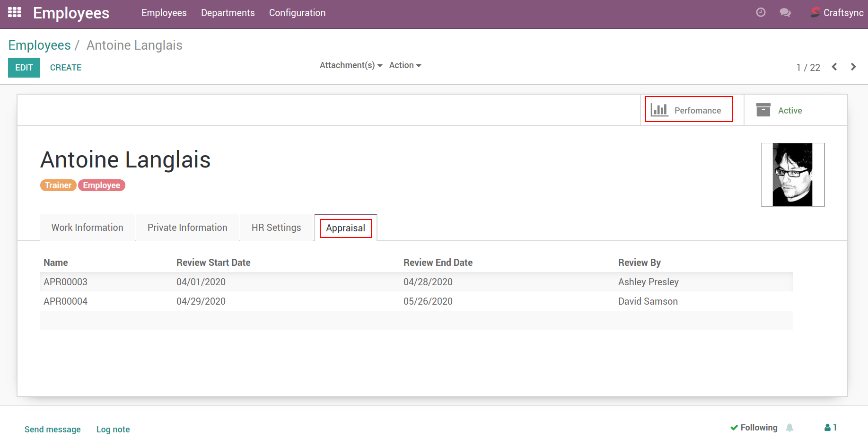Click the clock activities icon

click(761, 12)
